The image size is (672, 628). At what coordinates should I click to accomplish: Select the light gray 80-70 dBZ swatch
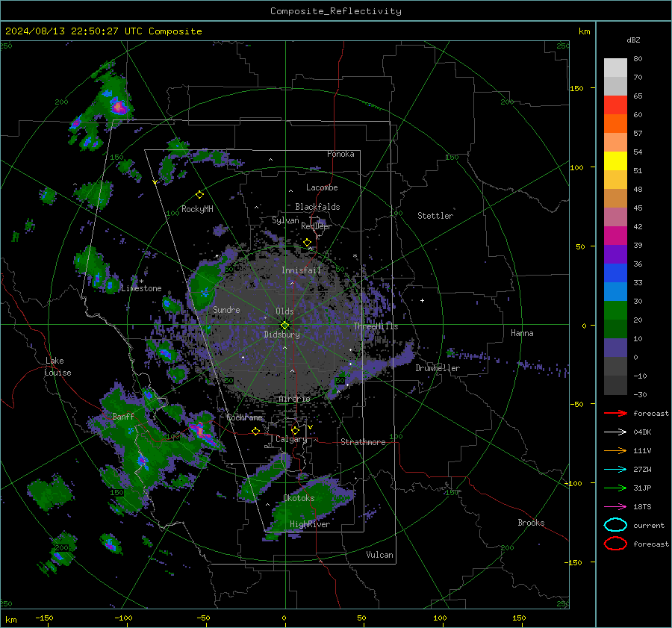615,68
